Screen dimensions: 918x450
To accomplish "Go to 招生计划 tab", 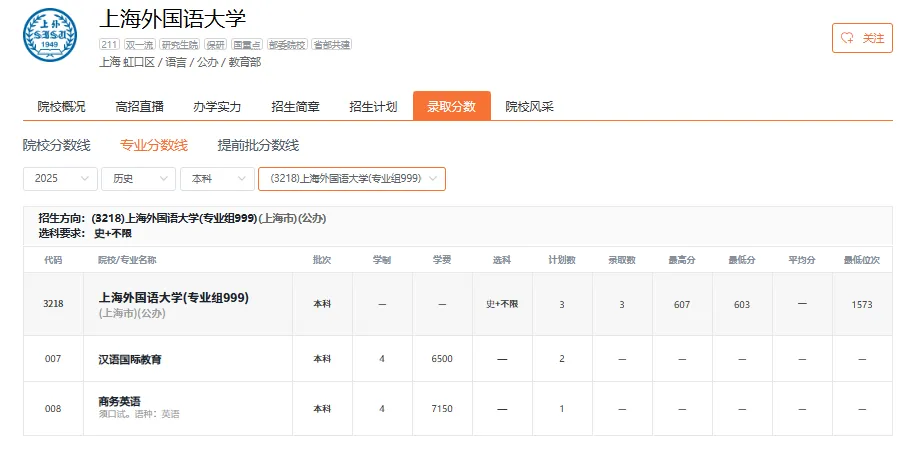I will pos(373,107).
